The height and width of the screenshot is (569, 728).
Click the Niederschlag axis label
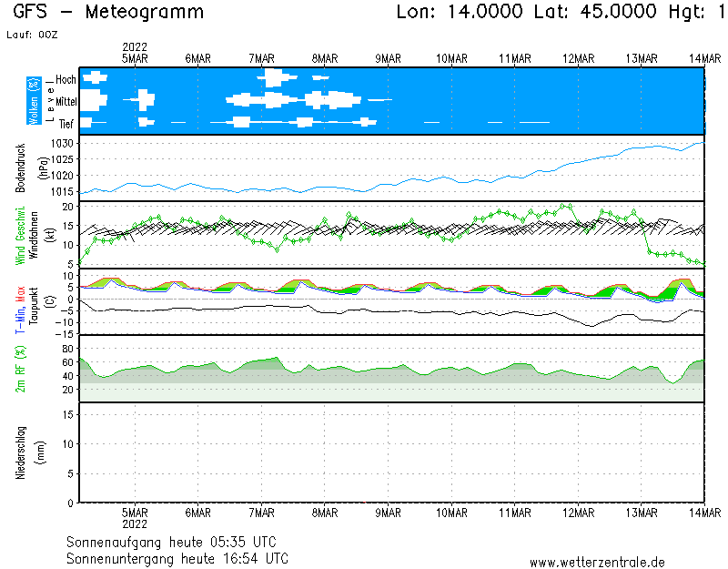pyautogui.click(x=21, y=451)
